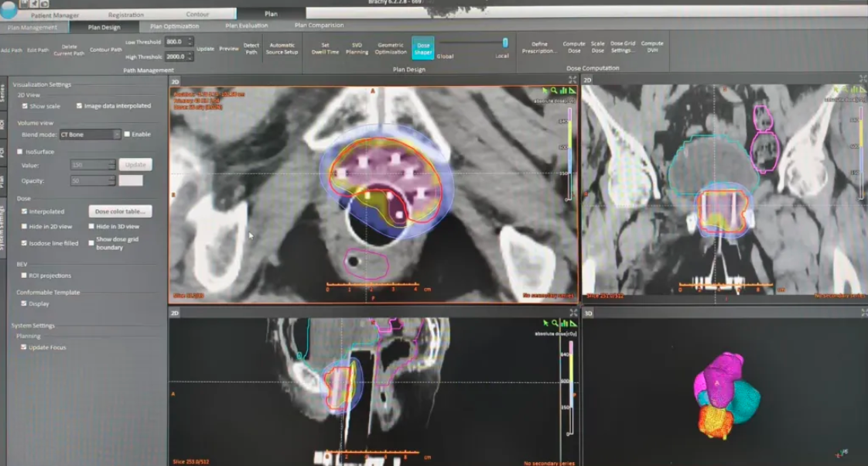Viewport: 868px width, 466px height.
Task: Maximize the sagittal 2D viewport
Action: point(573,313)
